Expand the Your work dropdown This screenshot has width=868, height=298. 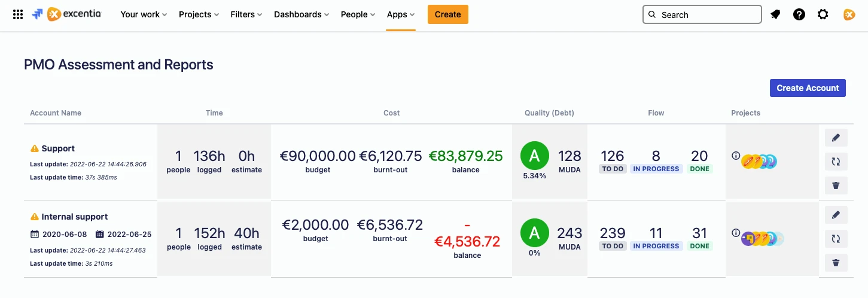[144, 14]
